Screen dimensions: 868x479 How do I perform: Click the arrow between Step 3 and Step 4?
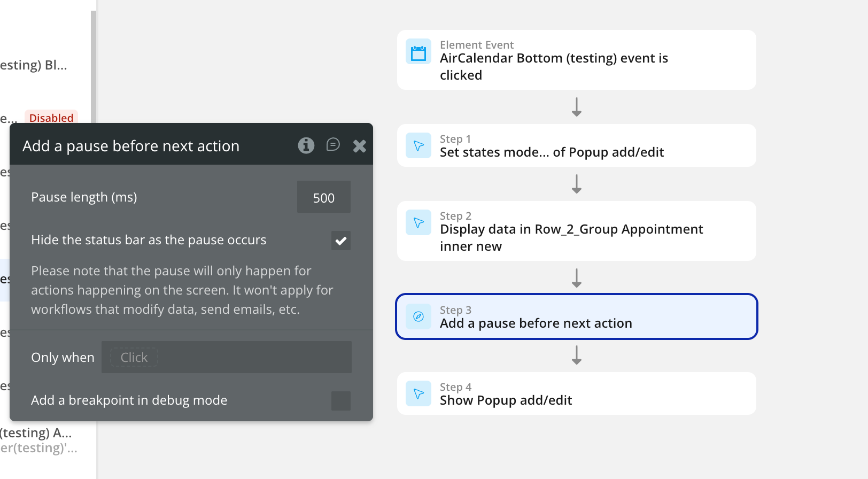(x=576, y=356)
